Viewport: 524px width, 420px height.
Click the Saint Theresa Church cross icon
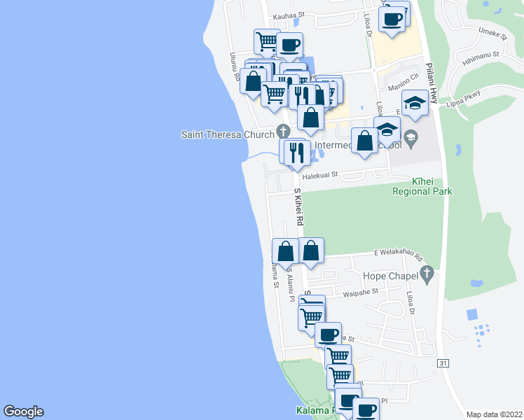pos(284,131)
